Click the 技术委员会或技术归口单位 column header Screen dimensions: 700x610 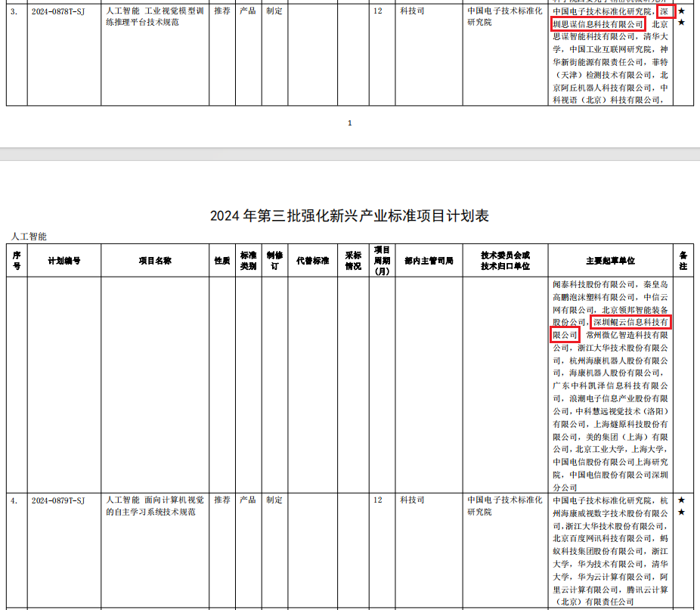coord(506,260)
